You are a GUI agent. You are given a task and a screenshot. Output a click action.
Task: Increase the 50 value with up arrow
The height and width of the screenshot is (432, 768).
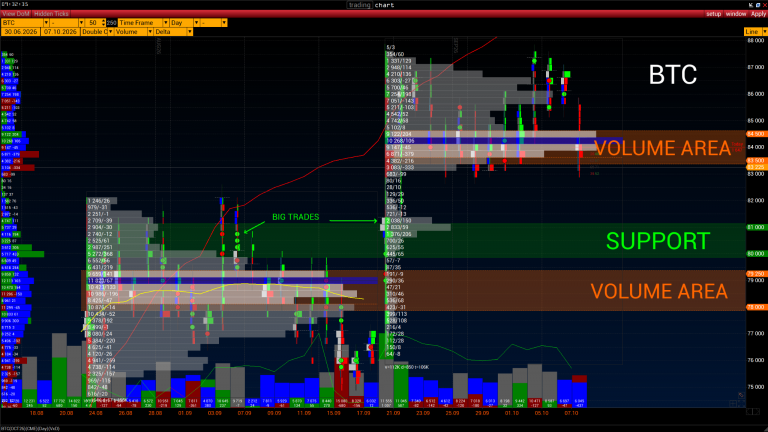tap(103, 21)
